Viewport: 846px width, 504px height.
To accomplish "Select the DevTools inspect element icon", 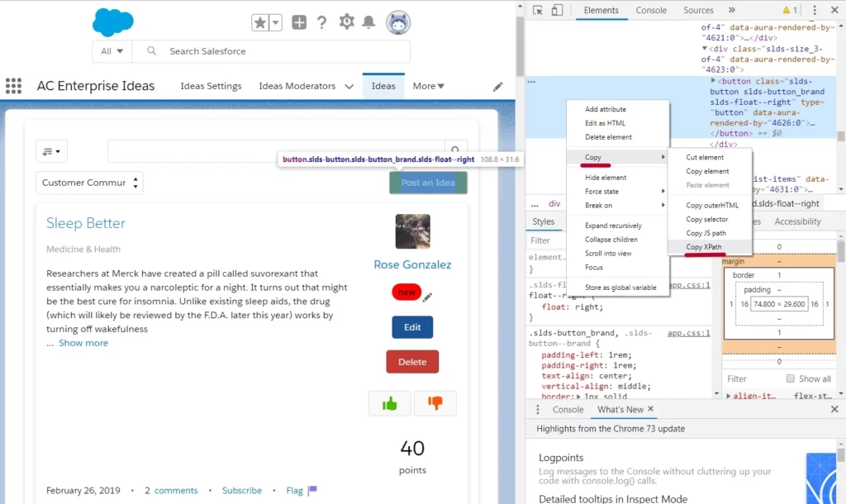I will point(537,10).
